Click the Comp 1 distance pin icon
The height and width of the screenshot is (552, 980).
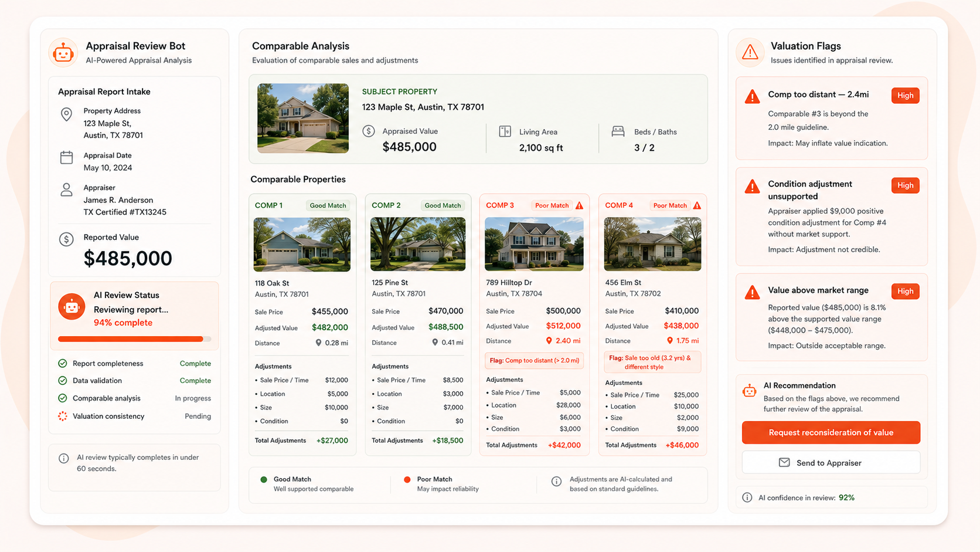pyautogui.click(x=318, y=343)
